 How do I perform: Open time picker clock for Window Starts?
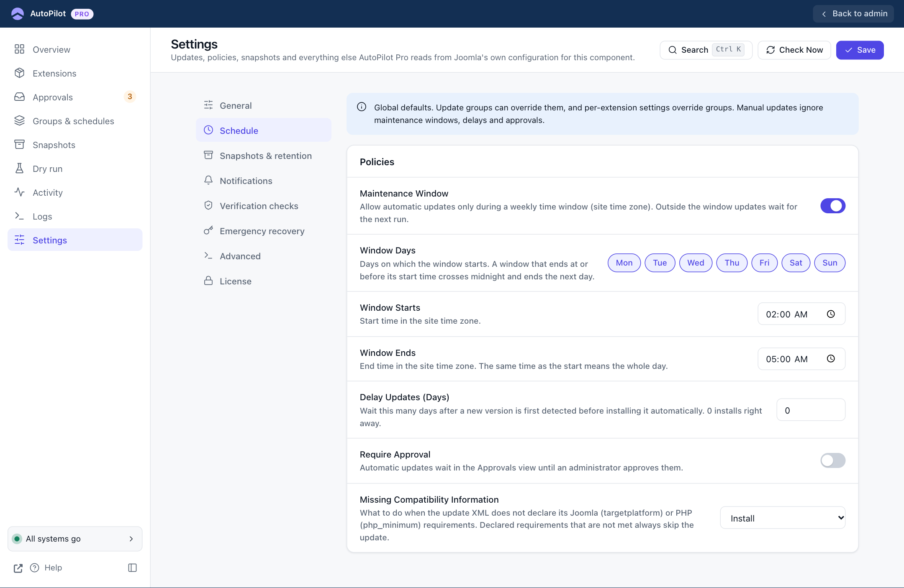pos(831,314)
